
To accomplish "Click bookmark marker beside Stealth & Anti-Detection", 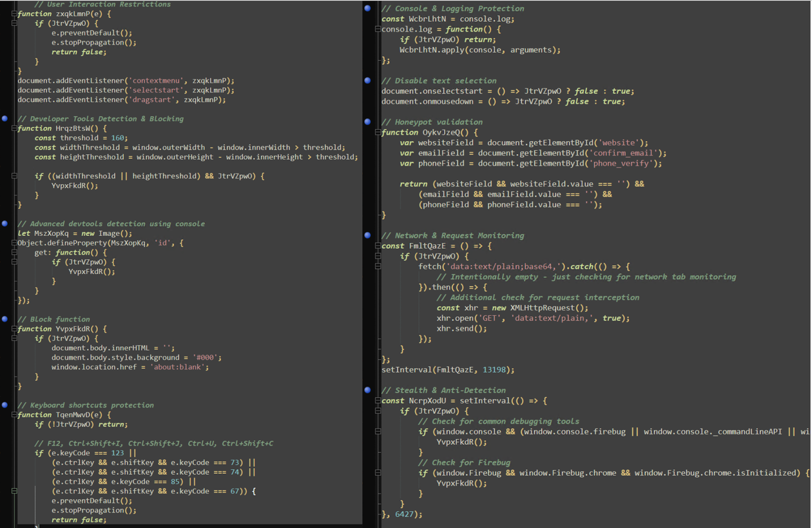I will pos(367,390).
